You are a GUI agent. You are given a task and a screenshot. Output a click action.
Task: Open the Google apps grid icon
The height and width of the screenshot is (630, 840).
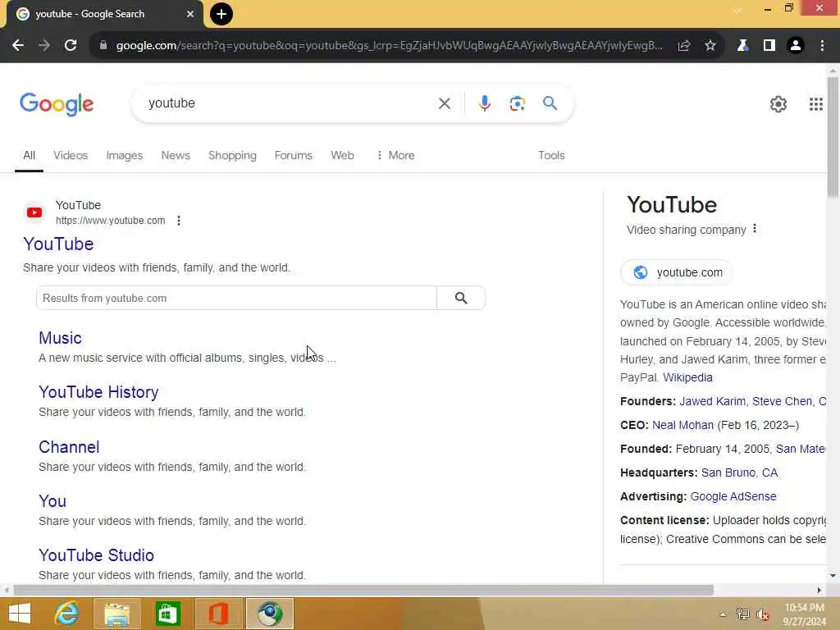tap(816, 104)
